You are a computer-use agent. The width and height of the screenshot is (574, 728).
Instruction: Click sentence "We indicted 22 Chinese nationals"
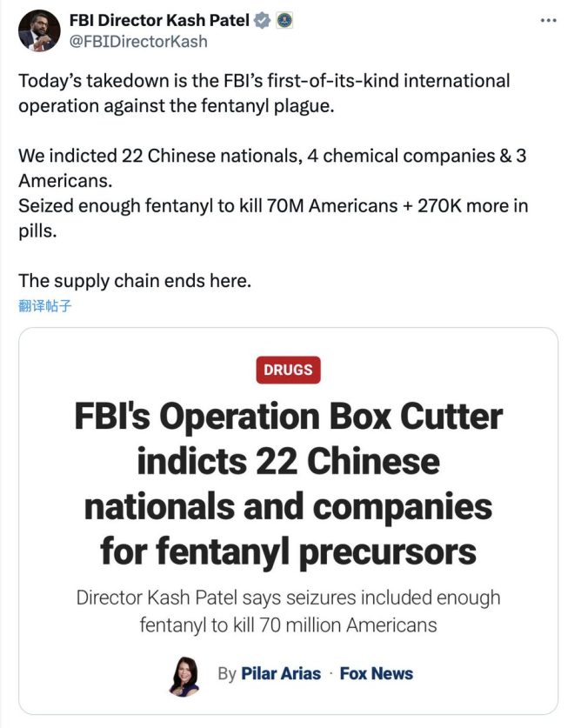[272, 168]
